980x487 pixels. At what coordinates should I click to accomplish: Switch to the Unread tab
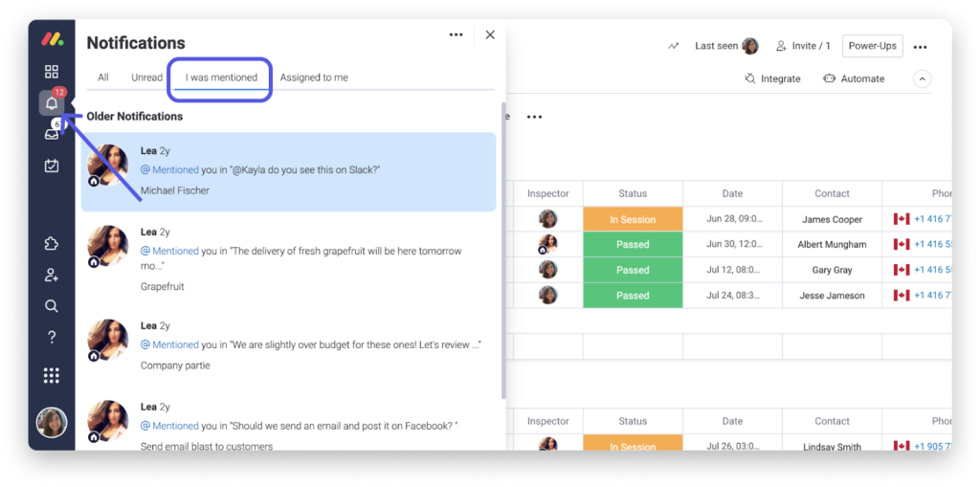pyautogui.click(x=146, y=77)
